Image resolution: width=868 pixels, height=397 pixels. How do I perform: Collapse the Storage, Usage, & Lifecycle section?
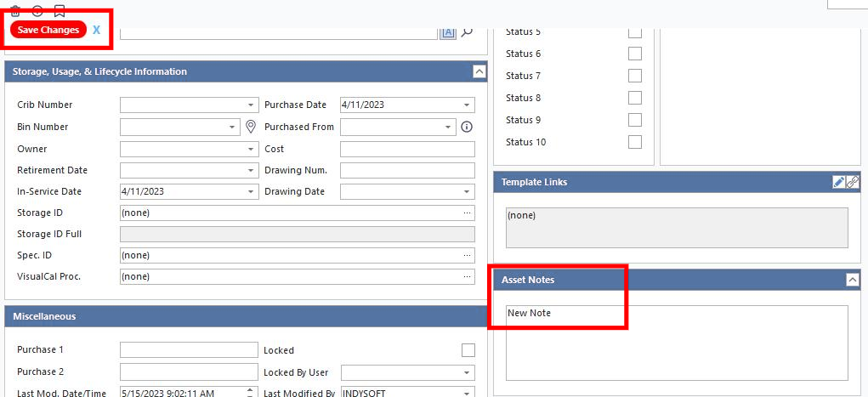click(x=479, y=71)
